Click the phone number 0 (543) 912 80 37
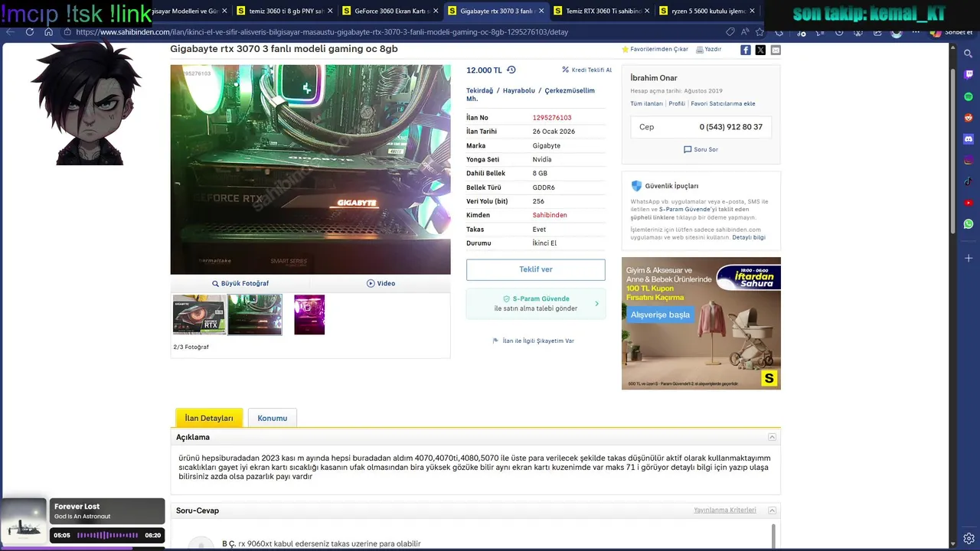Viewport: 980px width, 551px height. [x=730, y=127]
